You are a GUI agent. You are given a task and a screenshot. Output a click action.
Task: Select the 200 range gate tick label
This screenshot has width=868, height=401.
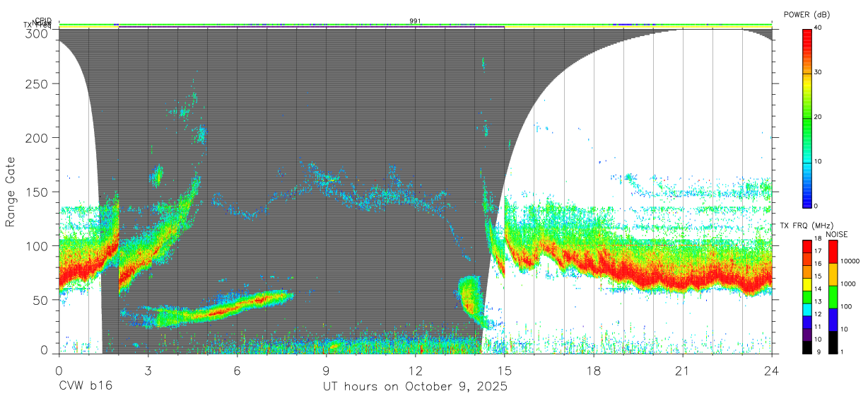(x=37, y=138)
